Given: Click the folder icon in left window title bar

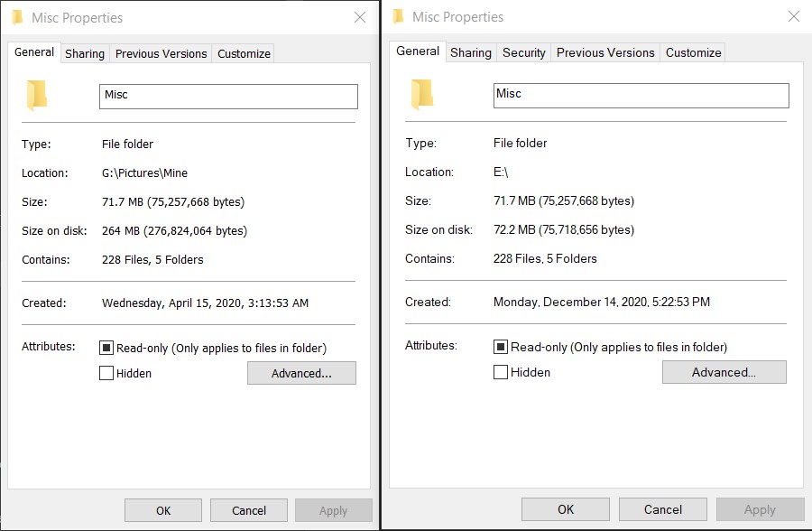Looking at the screenshot, I should pyautogui.click(x=17, y=17).
